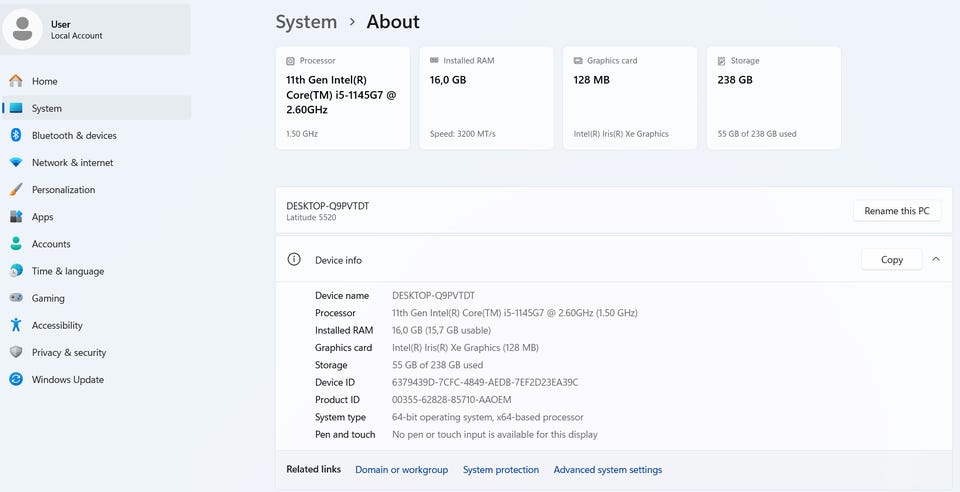This screenshot has width=960, height=492.
Task: Click the Graphics card summary card
Action: (x=630, y=98)
